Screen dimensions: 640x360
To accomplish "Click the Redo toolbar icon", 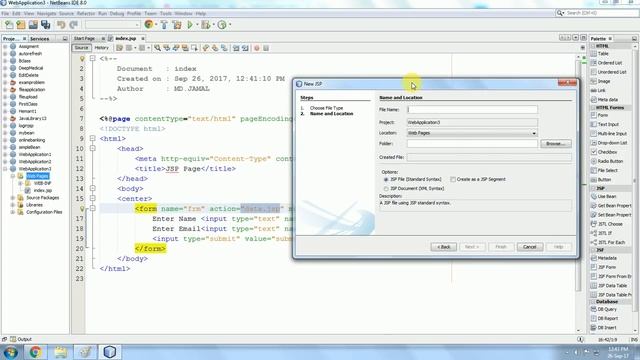I will point(73,25).
